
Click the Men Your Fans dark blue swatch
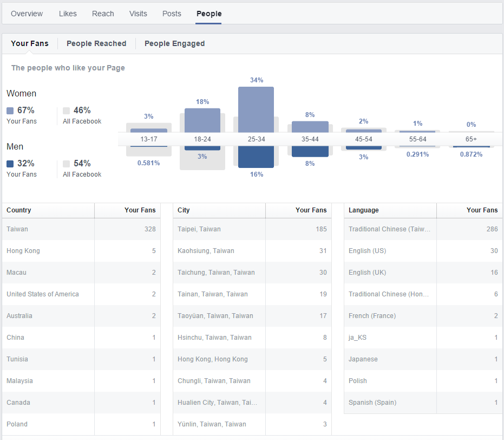[x=10, y=164]
